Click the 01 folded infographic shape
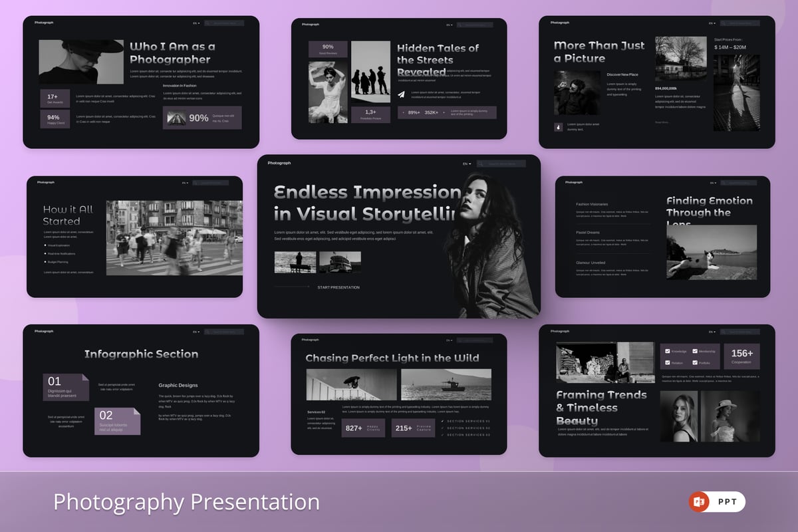Viewport: 798px width, 532px height. pyautogui.click(x=66, y=387)
